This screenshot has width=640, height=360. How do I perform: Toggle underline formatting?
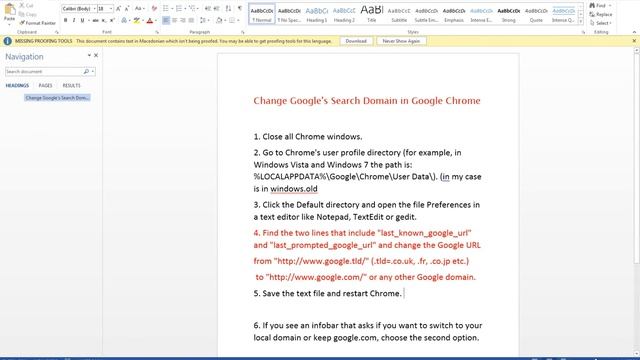[x=82, y=20]
